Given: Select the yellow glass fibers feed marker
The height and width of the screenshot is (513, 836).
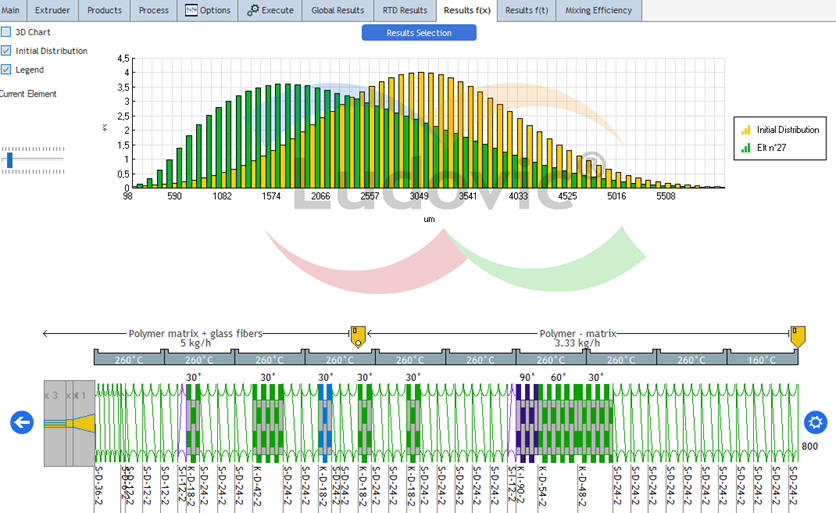Looking at the screenshot, I should [358, 337].
